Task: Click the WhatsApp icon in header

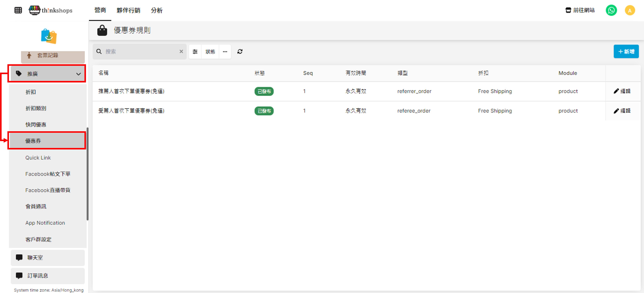Action: tap(611, 10)
